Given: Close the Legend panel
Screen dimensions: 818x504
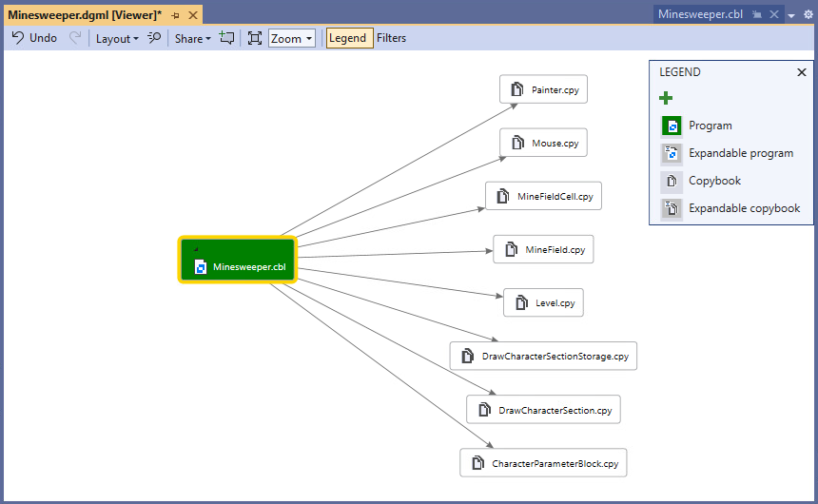Looking at the screenshot, I should [x=801, y=72].
